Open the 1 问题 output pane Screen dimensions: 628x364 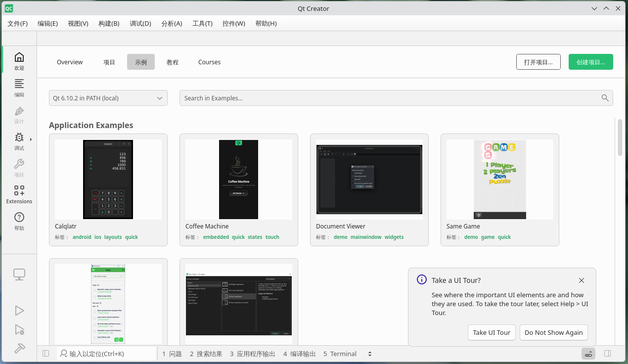tap(172, 354)
